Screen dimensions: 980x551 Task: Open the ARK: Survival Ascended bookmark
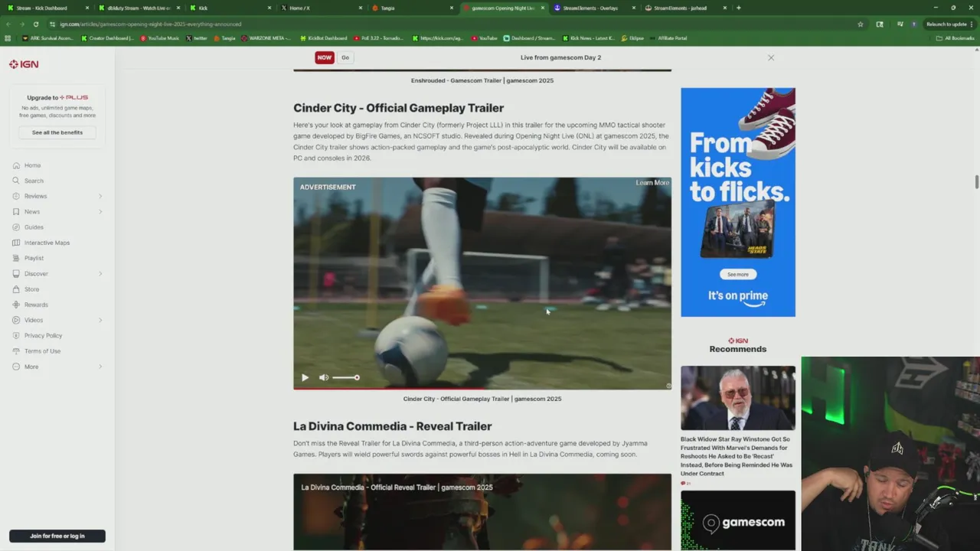coord(47,37)
